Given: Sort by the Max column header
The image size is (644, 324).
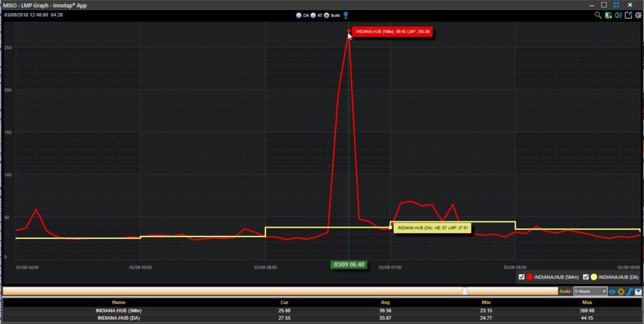Looking at the screenshot, I should 587,302.
